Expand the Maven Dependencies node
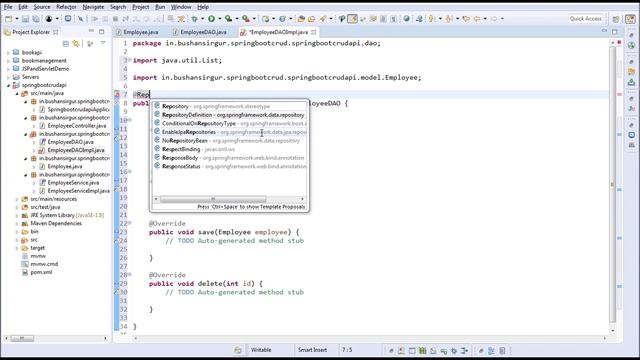Viewport: 640px width, 360px height. tap(17, 224)
